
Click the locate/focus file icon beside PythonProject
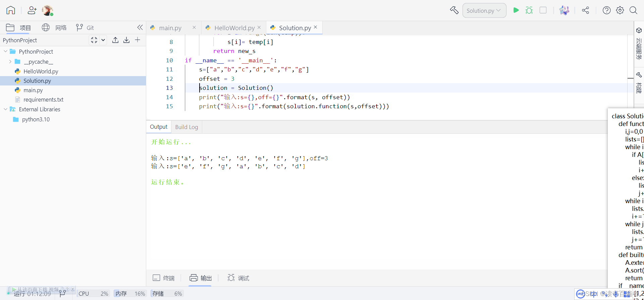(x=94, y=40)
